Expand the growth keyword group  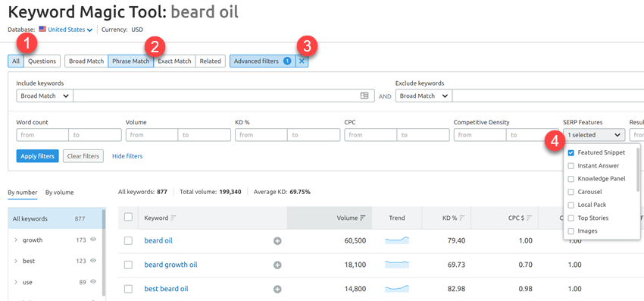[16, 240]
